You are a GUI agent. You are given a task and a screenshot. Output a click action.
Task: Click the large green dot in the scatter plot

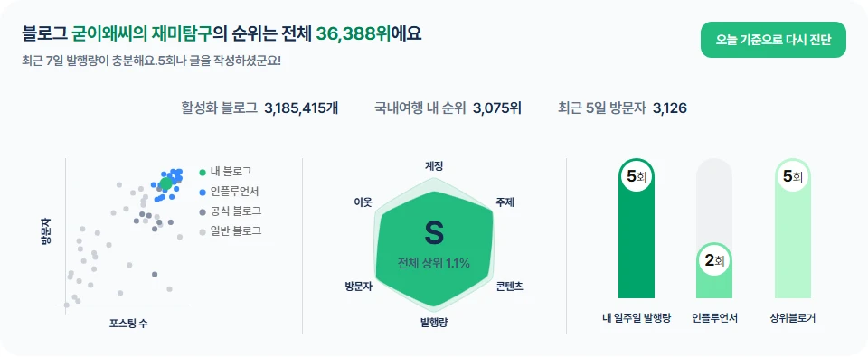click(x=165, y=184)
